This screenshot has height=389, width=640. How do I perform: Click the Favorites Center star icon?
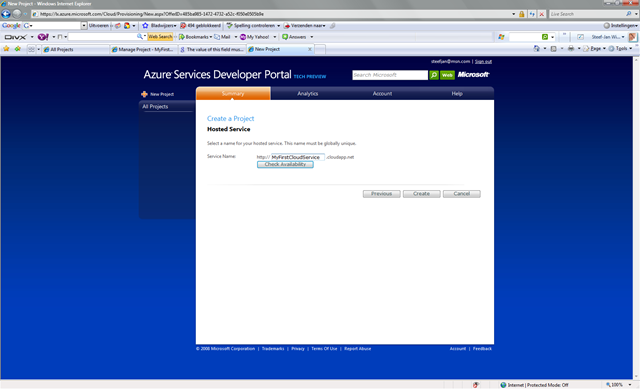click(x=6, y=49)
